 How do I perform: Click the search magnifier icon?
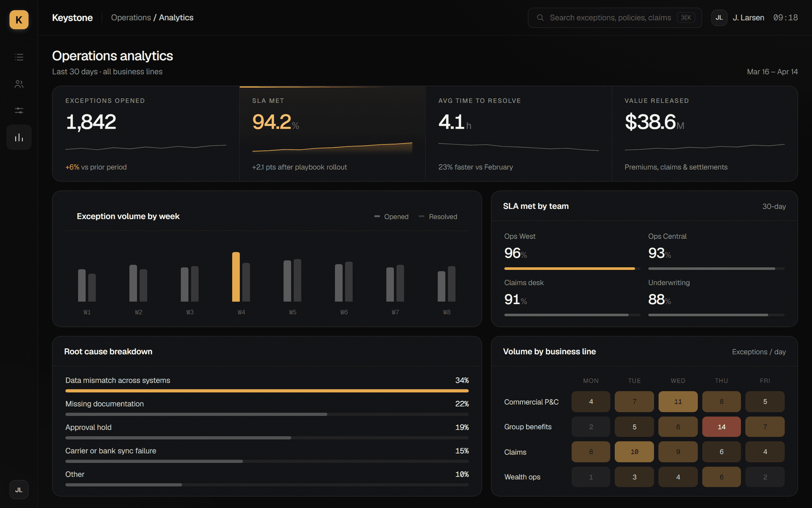point(540,18)
